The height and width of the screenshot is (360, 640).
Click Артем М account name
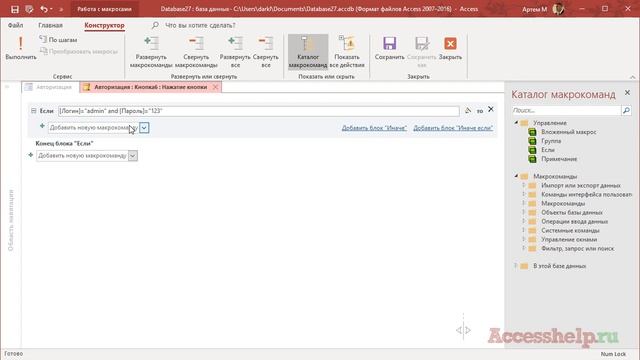tap(534, 9)
